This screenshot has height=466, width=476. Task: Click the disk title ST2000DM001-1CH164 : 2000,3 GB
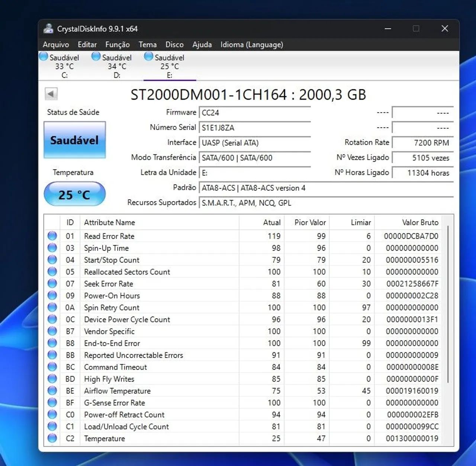pyautogui.click(x=248, y=94)
